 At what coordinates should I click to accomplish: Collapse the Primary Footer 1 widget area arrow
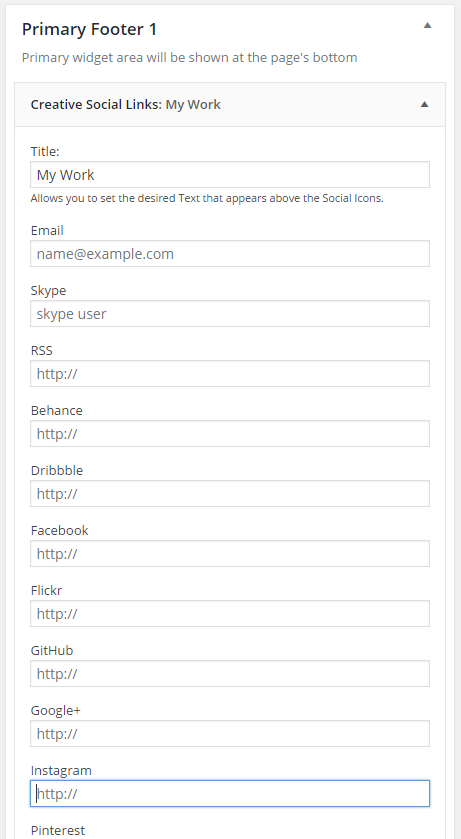[427, 25]
